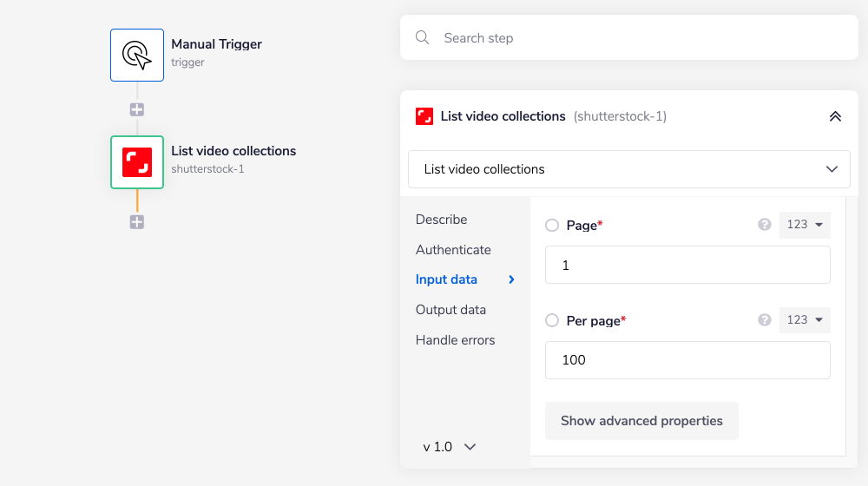
Task: Open help tooltip for Page field
Action: 765,225
